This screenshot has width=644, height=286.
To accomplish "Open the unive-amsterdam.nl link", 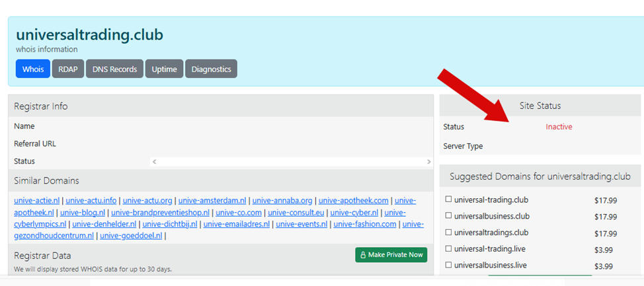I will (x=212, y=201).
